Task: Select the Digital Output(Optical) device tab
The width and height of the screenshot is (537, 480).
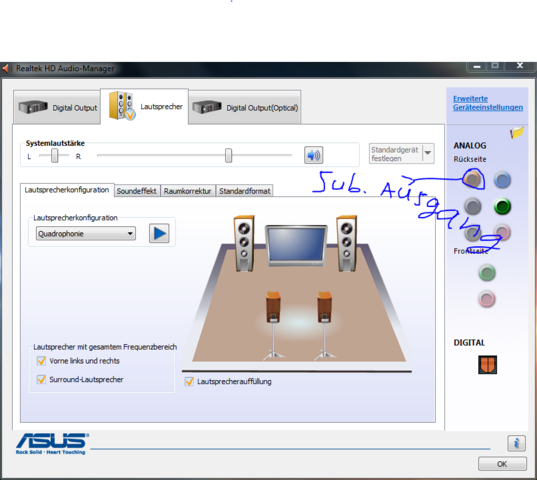Action: click(x=245, y=108)
